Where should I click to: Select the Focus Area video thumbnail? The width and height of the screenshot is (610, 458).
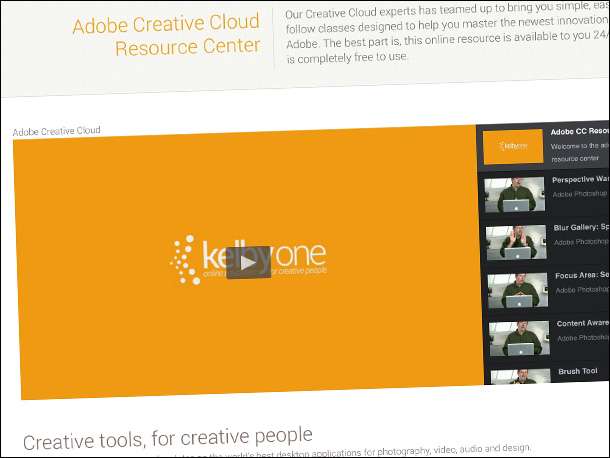point(517,290)
